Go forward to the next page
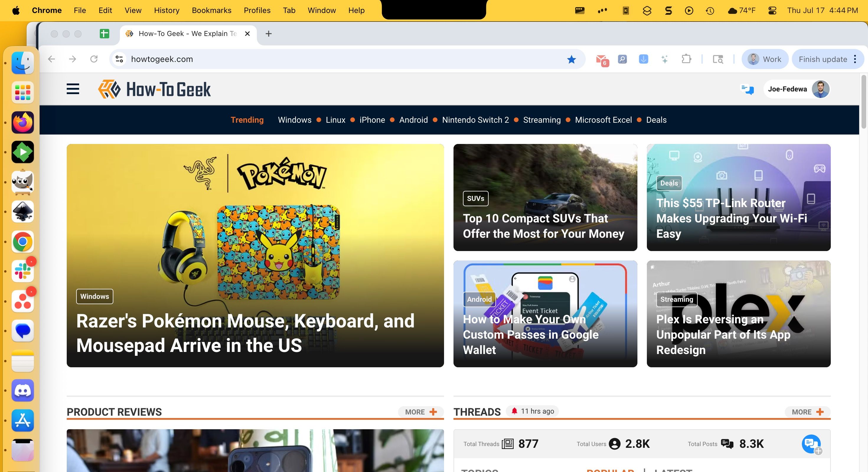 pyautogui.click(x=72, y=59)
